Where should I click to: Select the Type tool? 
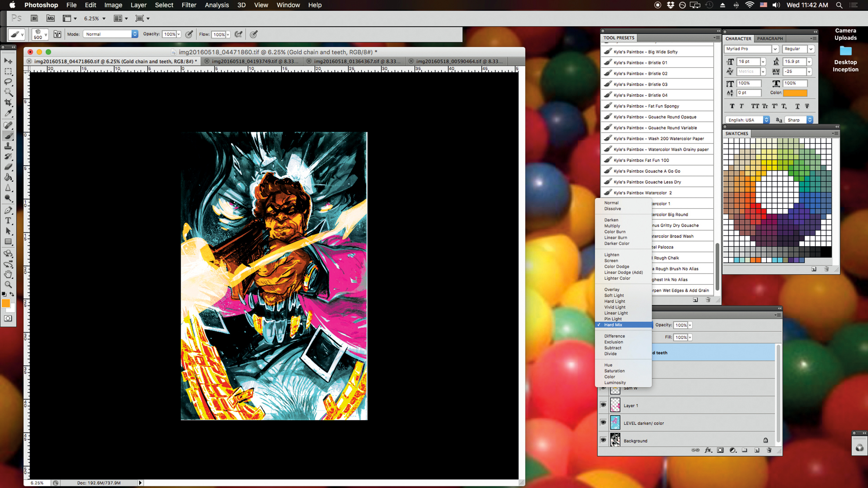(x=8, y=221)
